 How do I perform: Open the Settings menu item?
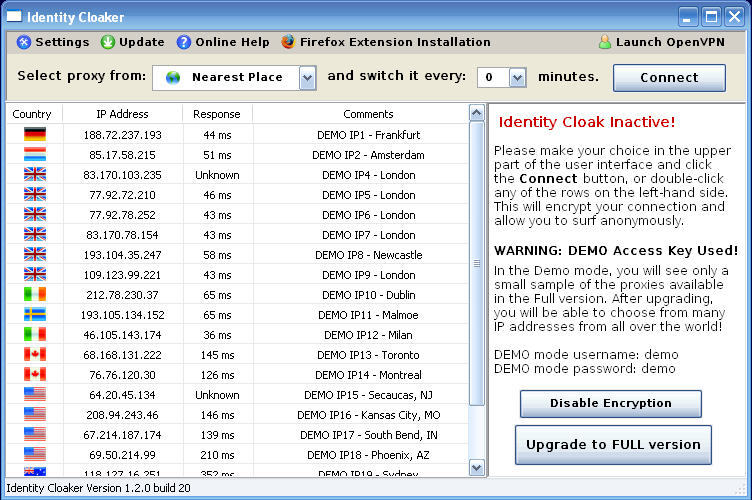pyautogui.click(x=62, y=42)
